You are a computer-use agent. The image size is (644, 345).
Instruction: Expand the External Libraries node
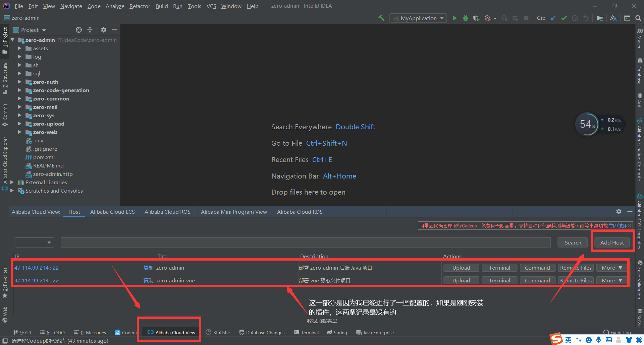[x=12, y=182]
